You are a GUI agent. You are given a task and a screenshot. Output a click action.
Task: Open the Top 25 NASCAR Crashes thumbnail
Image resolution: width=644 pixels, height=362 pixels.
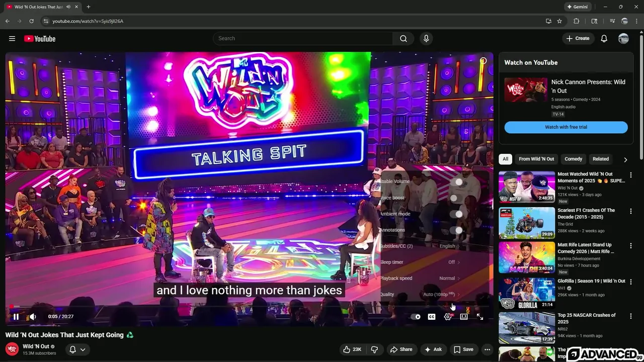click(x=527, y=328)
